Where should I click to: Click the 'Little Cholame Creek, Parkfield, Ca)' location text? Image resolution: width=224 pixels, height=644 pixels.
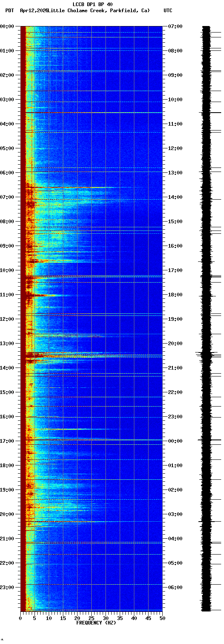[x=99, y=11]
